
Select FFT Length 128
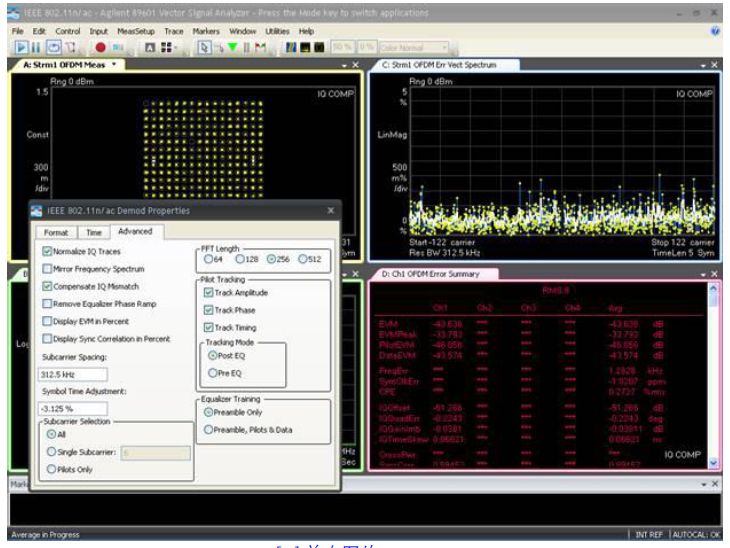point(240,259)
